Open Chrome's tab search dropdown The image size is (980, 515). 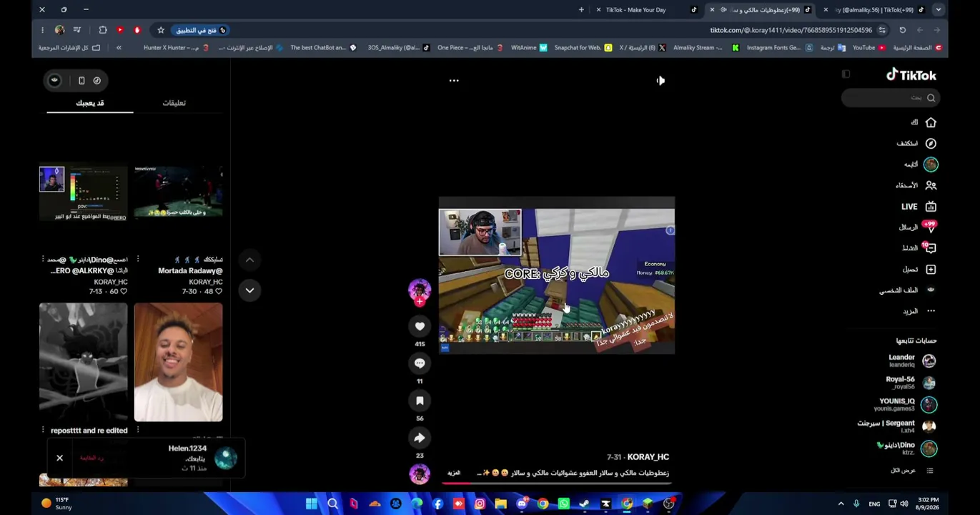tap(939, 10)
